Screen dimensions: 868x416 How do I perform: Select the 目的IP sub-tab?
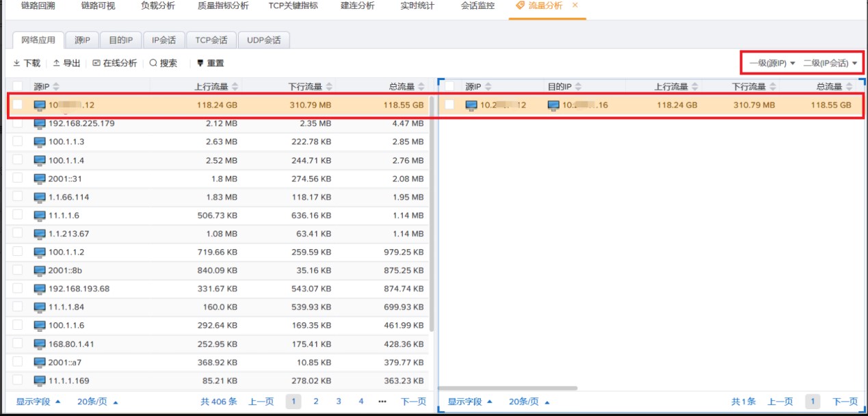coord(121,40)
